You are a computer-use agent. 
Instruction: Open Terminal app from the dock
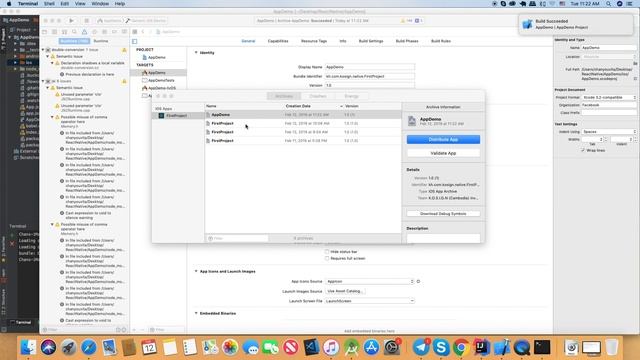[x=542, y=347]
